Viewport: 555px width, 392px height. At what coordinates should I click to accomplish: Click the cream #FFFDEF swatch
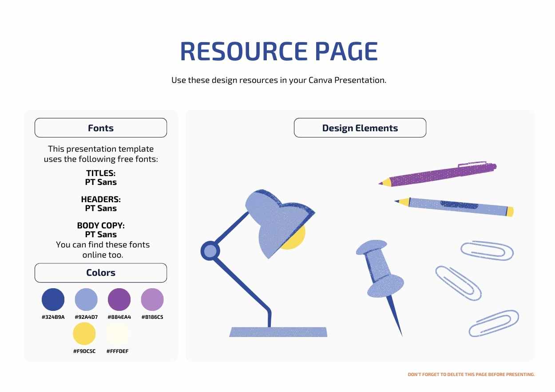(x=118, y=333)
